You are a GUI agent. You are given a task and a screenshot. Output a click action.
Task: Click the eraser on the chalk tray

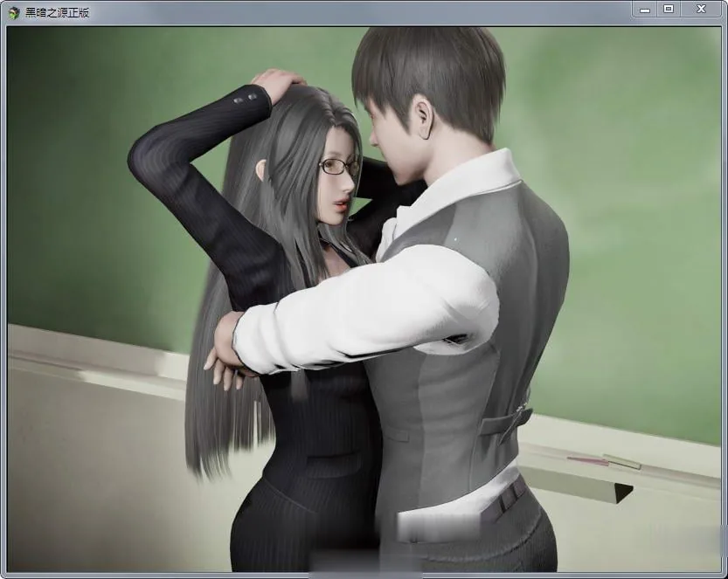click(x=621, y=461)
